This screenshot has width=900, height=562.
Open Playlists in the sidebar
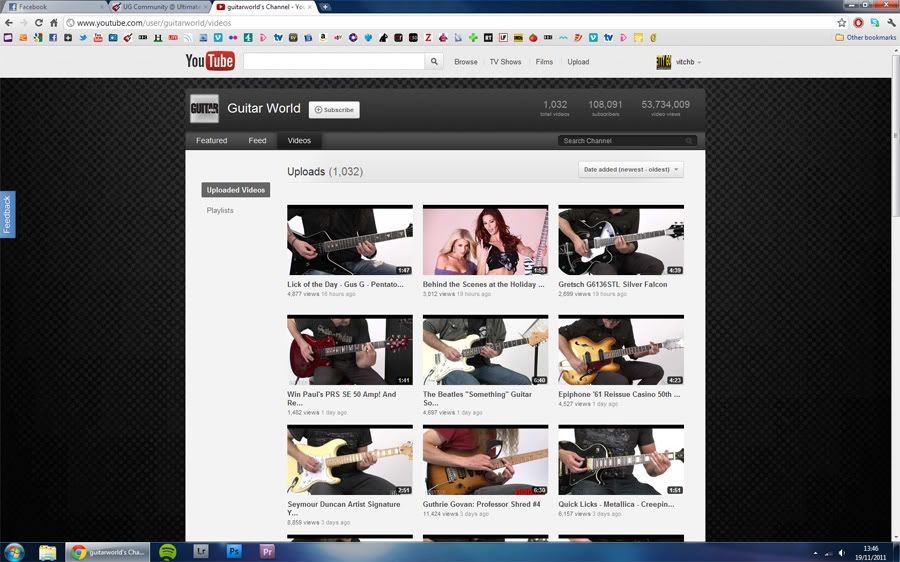(220, 211)
